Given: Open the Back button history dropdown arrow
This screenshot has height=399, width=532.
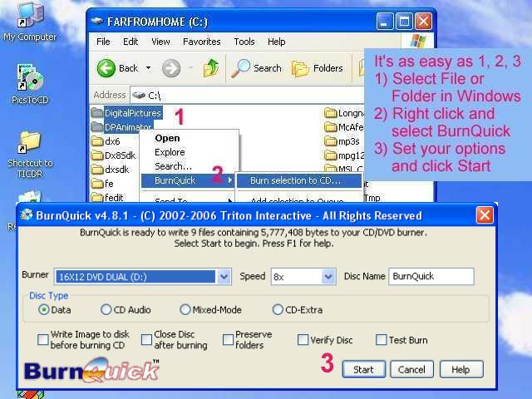Looking at the screenshot, I should 148,68.
